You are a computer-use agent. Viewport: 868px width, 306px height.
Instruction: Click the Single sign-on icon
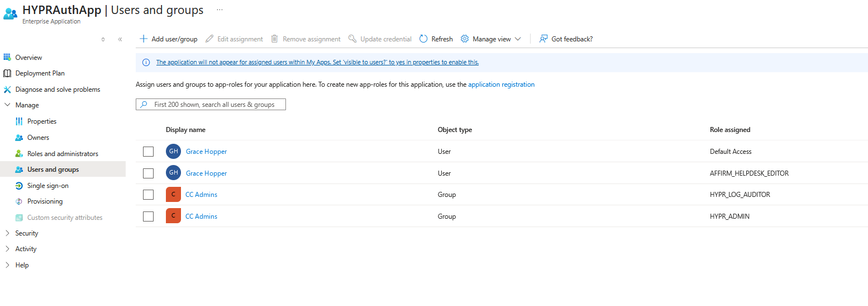[19, 186]
